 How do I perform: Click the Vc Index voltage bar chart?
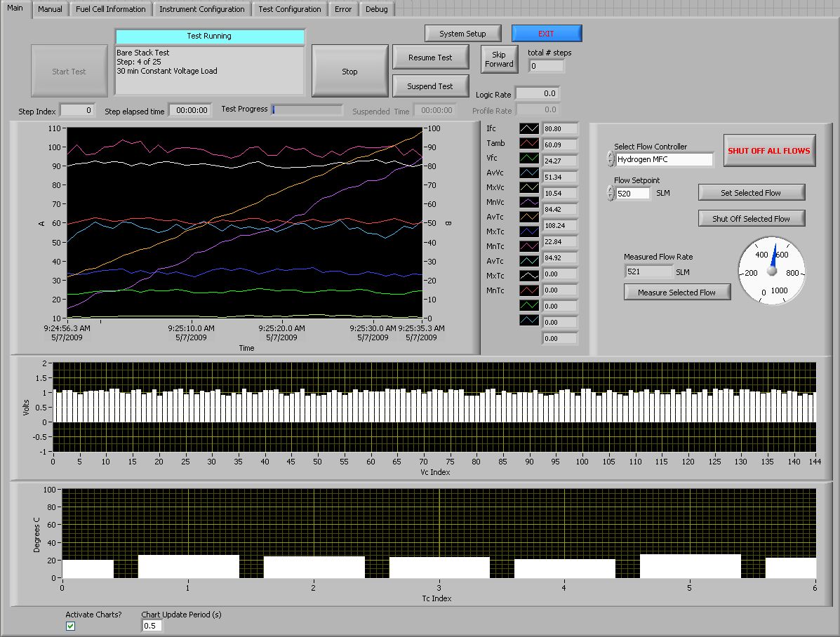(434, 407)
